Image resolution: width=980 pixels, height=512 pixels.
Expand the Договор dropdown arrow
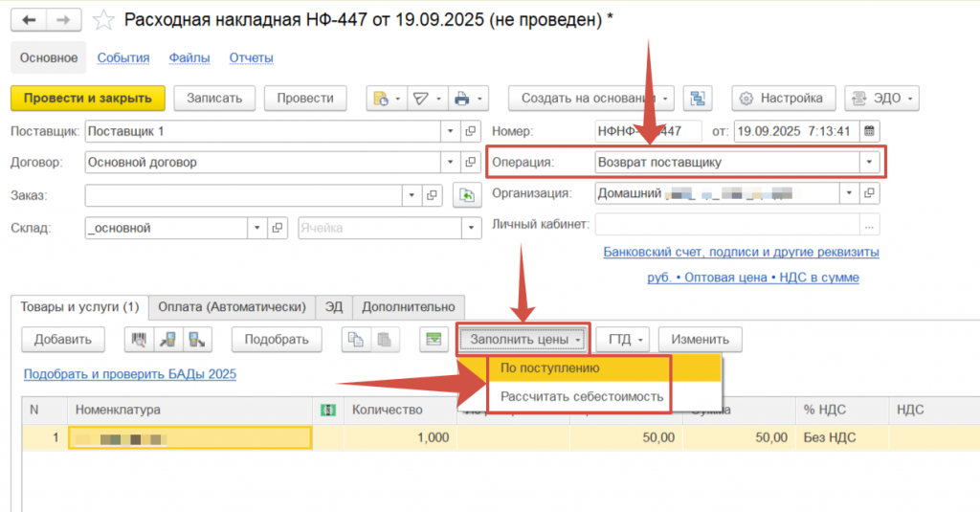pyautogui.click(x=450, y=163)
